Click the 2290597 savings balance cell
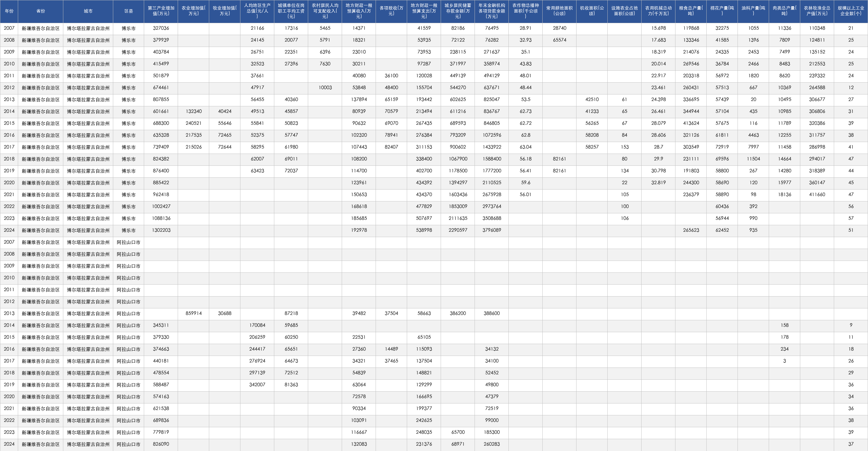Viewport: 868px width, 451px height. pos(458,230)
